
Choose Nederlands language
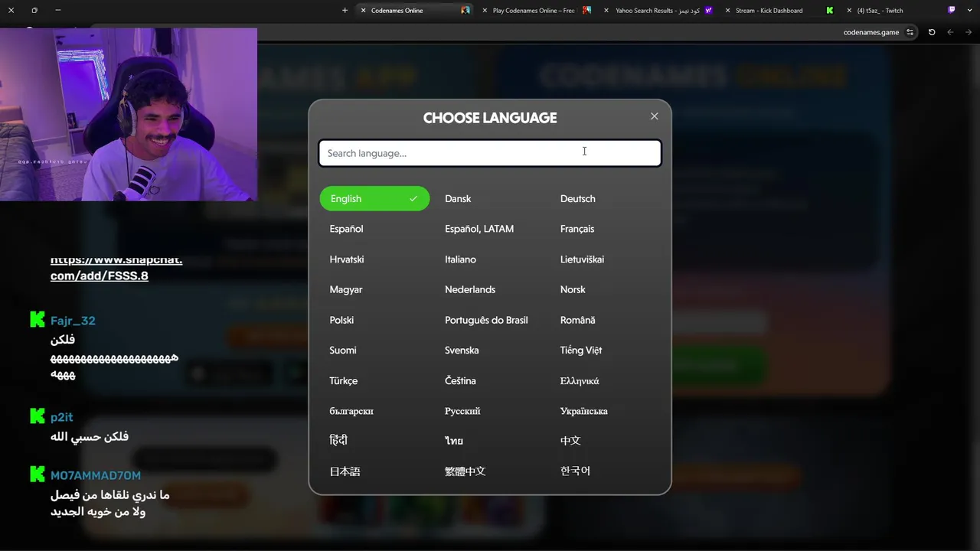pyautogui.click(x=470, y=289)
